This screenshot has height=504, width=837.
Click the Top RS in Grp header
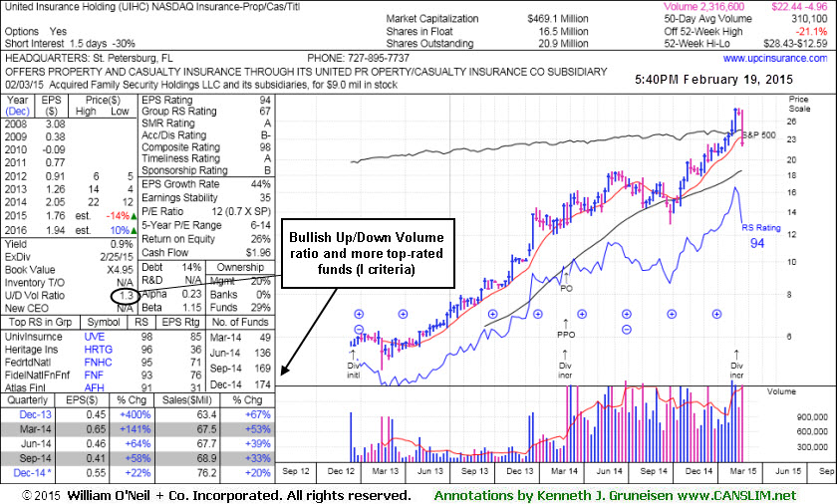(x=40, y=322)
